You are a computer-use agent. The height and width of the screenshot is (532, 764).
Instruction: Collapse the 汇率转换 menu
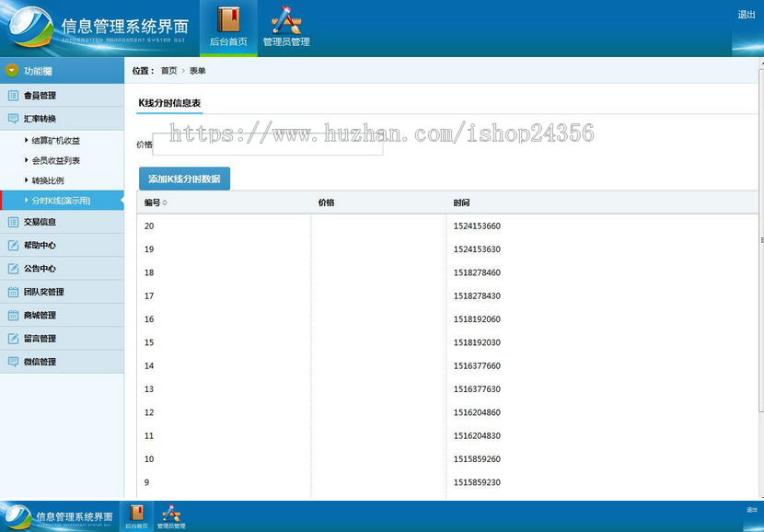click(62, 119)
